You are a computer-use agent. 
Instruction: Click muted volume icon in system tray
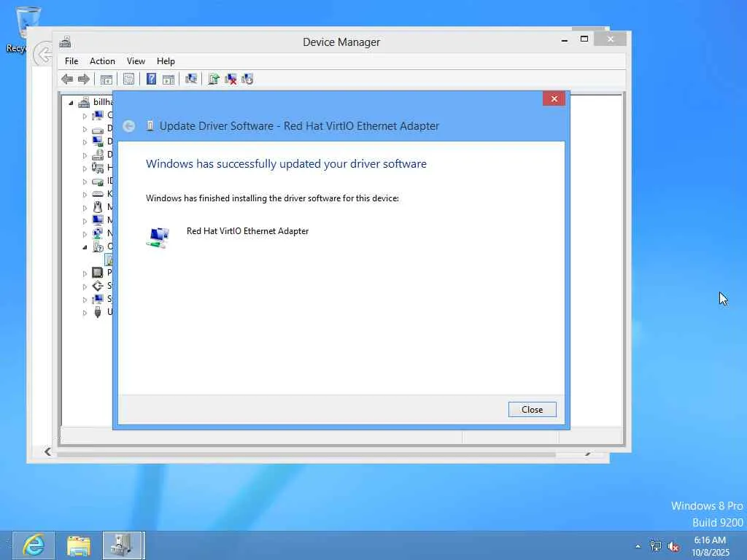(x=673, y=546)
